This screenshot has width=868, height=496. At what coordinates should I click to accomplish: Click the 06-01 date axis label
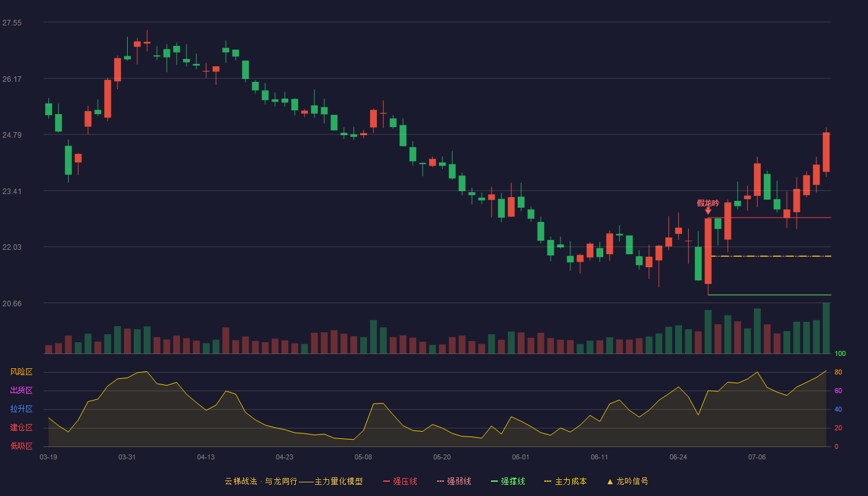(521, 457)
